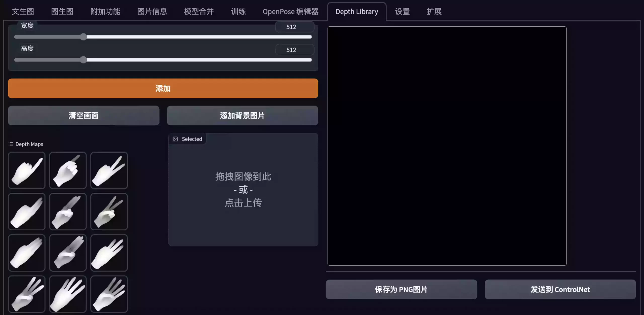
Task: Drag the 宽度 width slider
Action: (84, 37)
